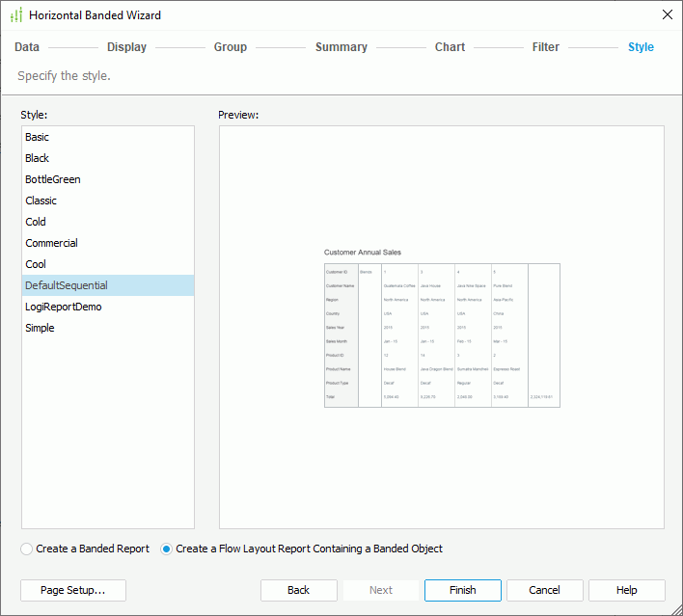Click the Horizontal Banded Wizard title icon

click(15, 15)
